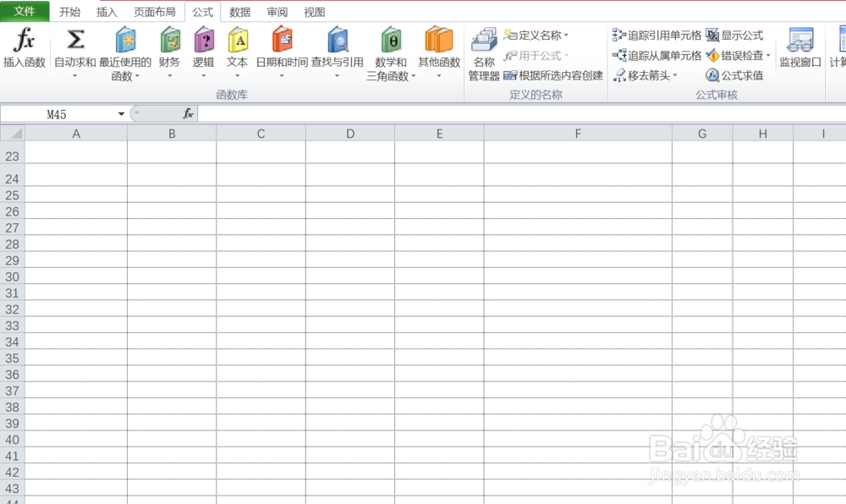Image resolution: width=846 pixels, height=504 pixels.
Task: Expand the Logical functions dropdown arrow
Action: (x=203, y=76)
